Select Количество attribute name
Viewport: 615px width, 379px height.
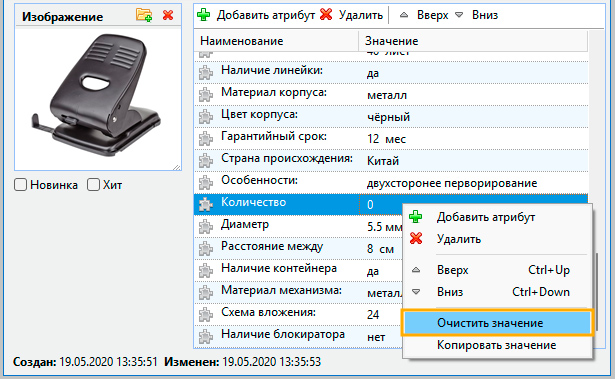pyautogui.click(x=253, y=202)
